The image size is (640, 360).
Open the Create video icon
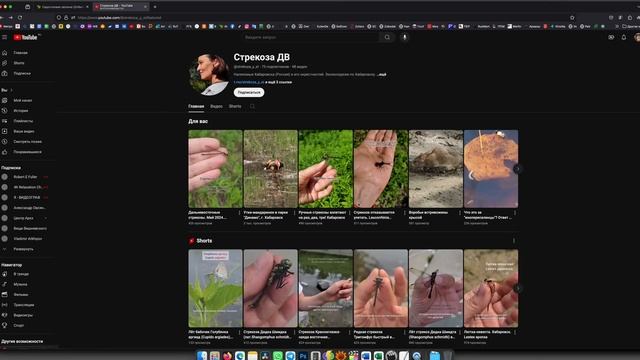(x=611, y=37)
